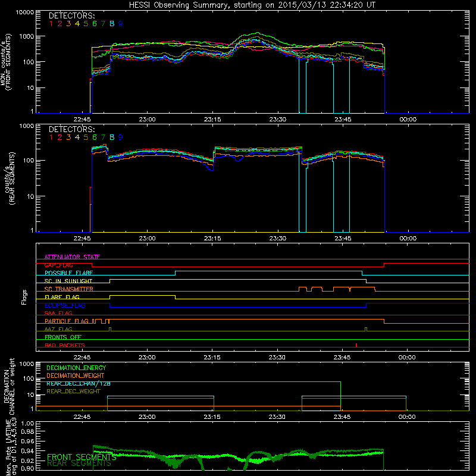Select orange detector 3 in the front segments legend
Screen dimensions: 476x476
(x=68, y=24)
